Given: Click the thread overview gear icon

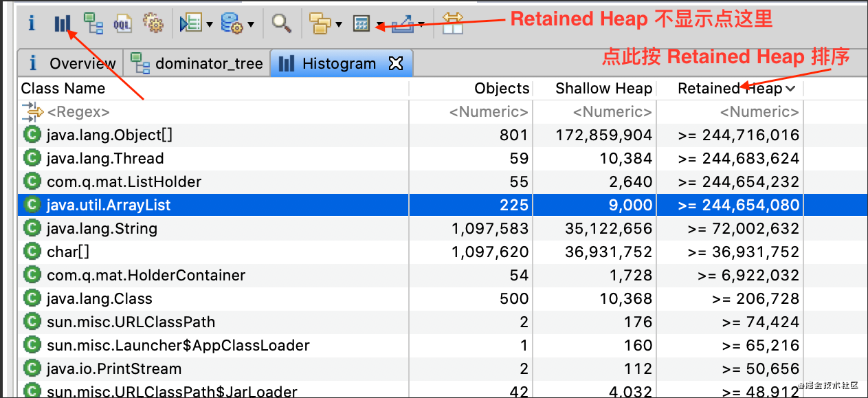Looking at the screenshot, I should point(153,23).
